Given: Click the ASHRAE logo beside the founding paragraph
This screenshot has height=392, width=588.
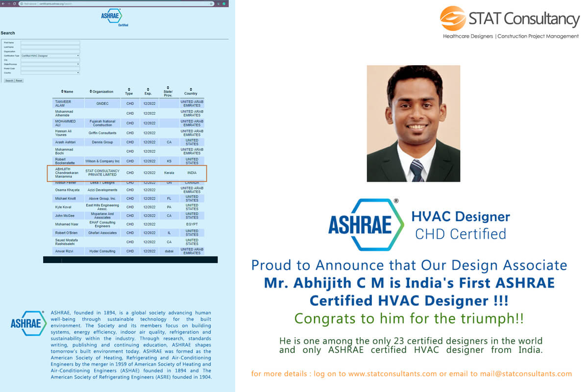Looking at the screenshot, I should (28, 323).
